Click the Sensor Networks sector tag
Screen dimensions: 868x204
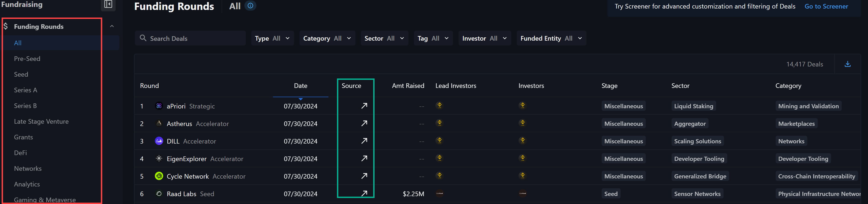[x=697, y=194]
